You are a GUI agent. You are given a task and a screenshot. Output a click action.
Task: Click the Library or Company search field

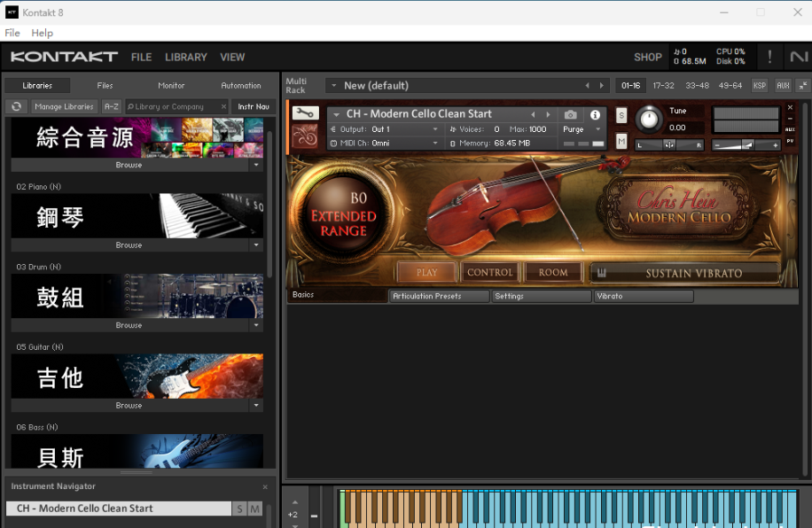[x=171, y=106]
